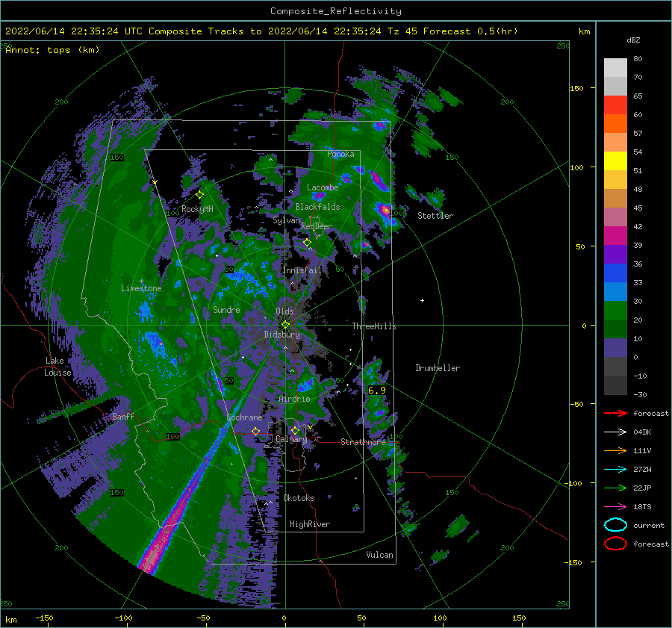Screen dimensions: 672x628
Task: Click the red forecast arrow in legend
Action: coord(615,413)
